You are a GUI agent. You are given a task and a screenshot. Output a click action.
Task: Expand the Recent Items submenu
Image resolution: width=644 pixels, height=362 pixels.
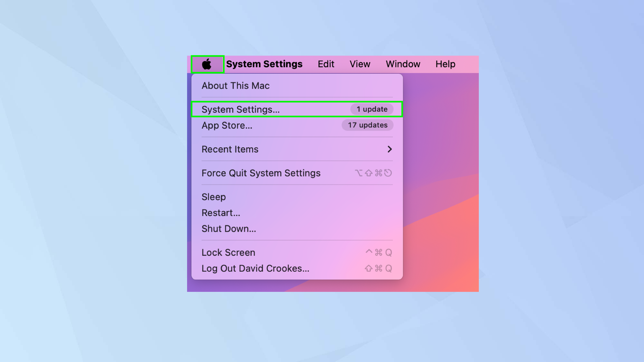pyautogui.click(x=230, y=149)
